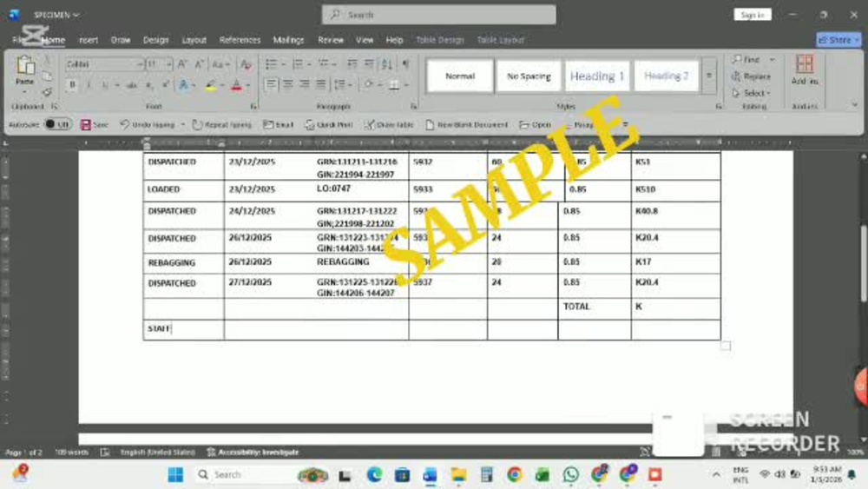Apply subscript formatting
Image resolution: width=868 pixels, height=489 pixels.
149,85
